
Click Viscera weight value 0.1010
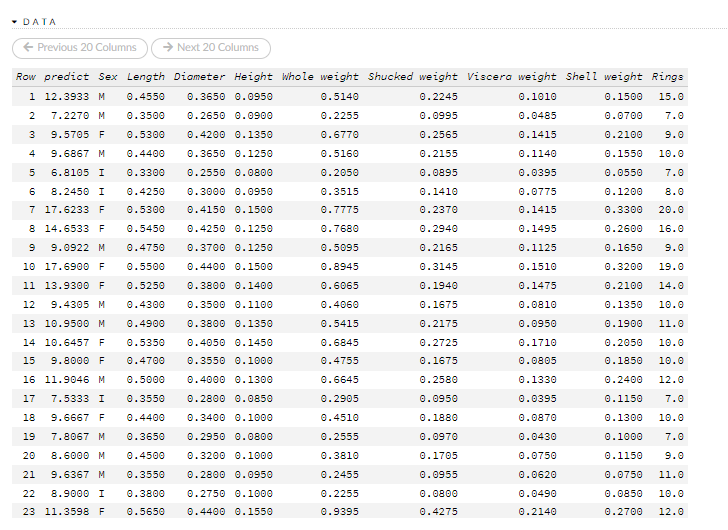pyautogui.click(x=537, y=97)
